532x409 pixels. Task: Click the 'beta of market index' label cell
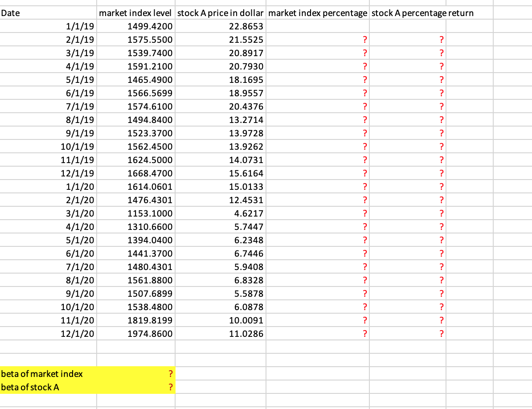point(48,374)
